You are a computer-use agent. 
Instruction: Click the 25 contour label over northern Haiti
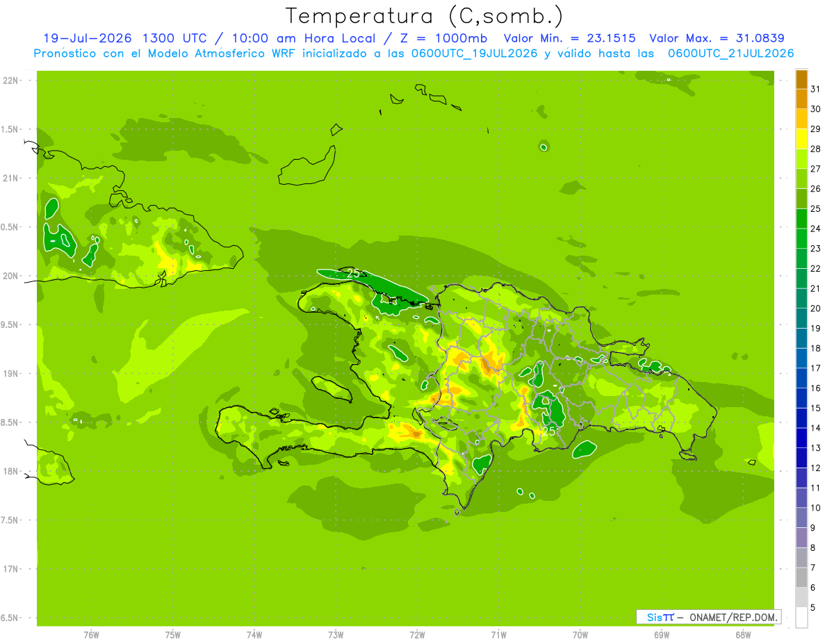(353, 273)
